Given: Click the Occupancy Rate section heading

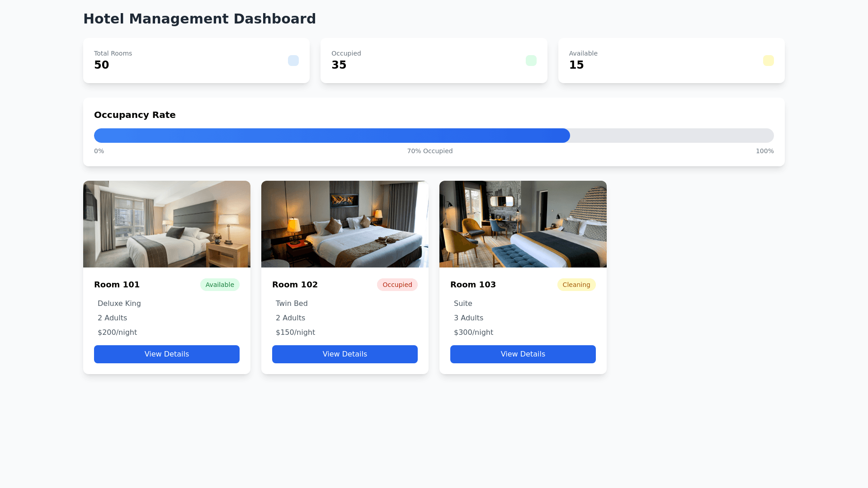Looking at the screenshot, I should click(135, 115).
